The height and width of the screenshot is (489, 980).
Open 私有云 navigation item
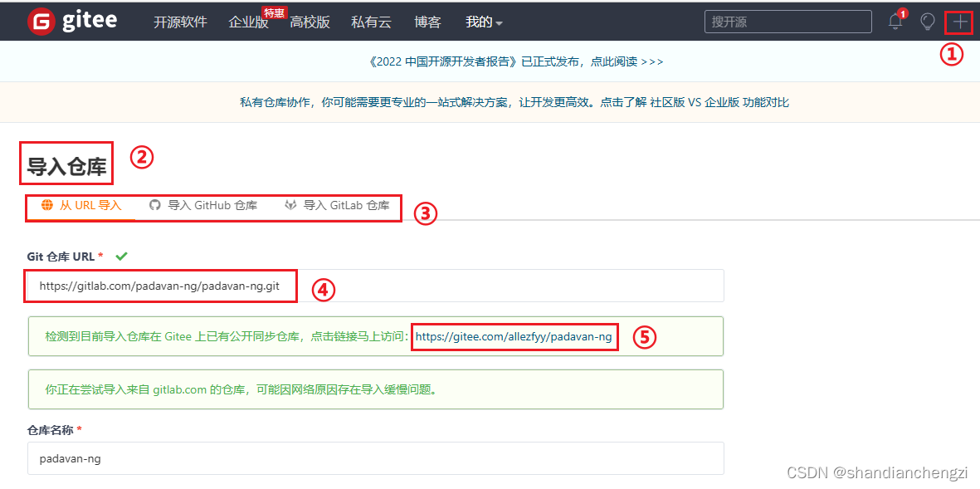(x=371, y=22)
